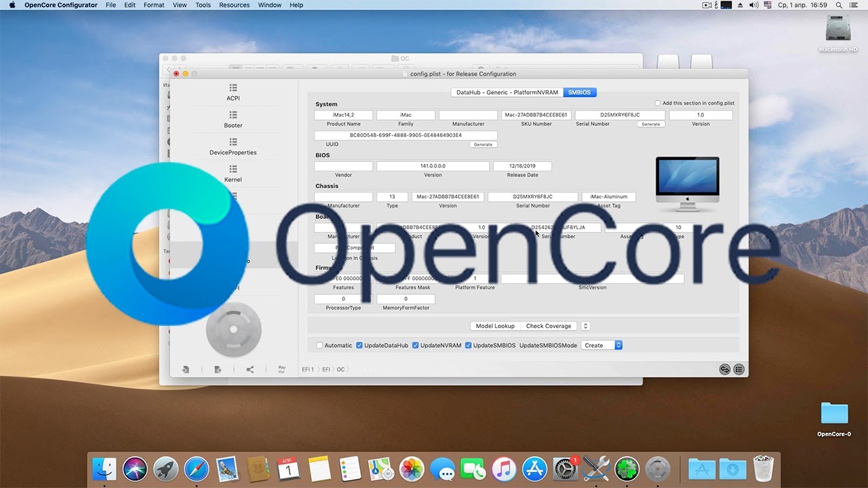Click the BIOS Version field 141.0.0.0.0
Screen dimensions: 868x488
click(433, 166)
